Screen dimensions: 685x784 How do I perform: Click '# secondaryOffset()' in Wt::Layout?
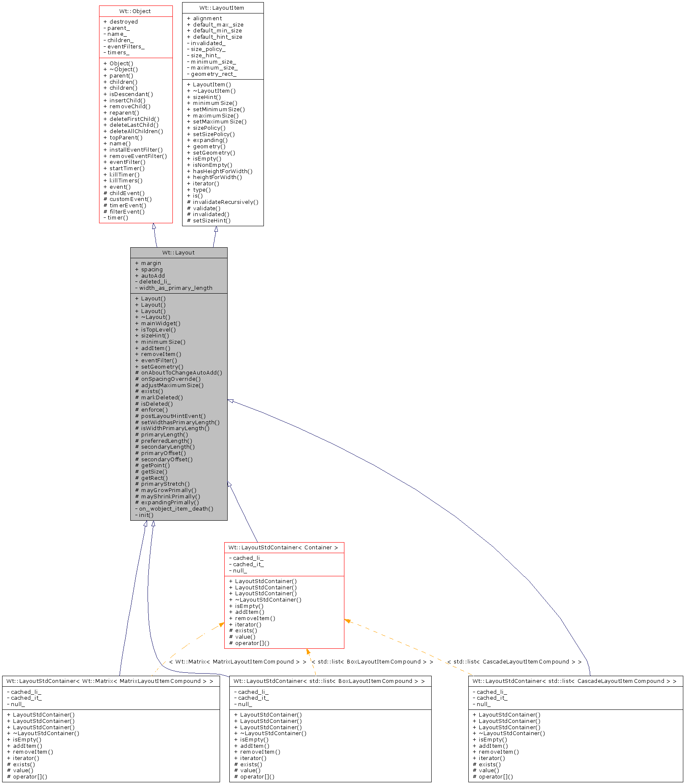[164, 460]
